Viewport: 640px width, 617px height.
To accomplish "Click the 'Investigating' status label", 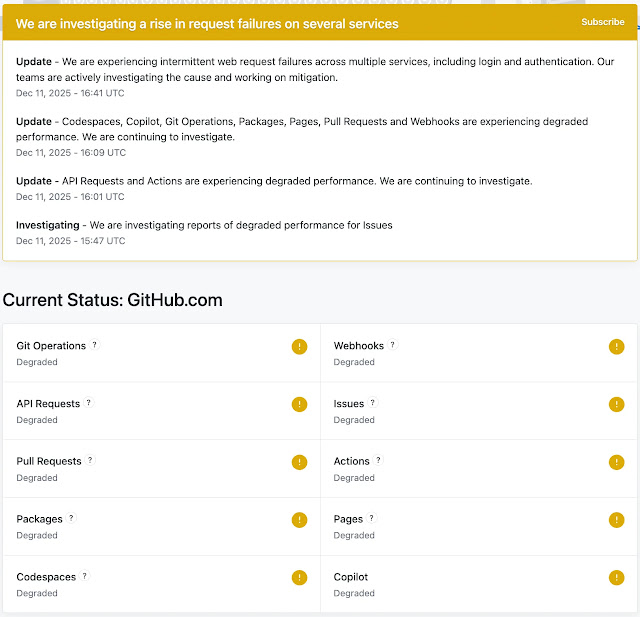I will [48, 225].
